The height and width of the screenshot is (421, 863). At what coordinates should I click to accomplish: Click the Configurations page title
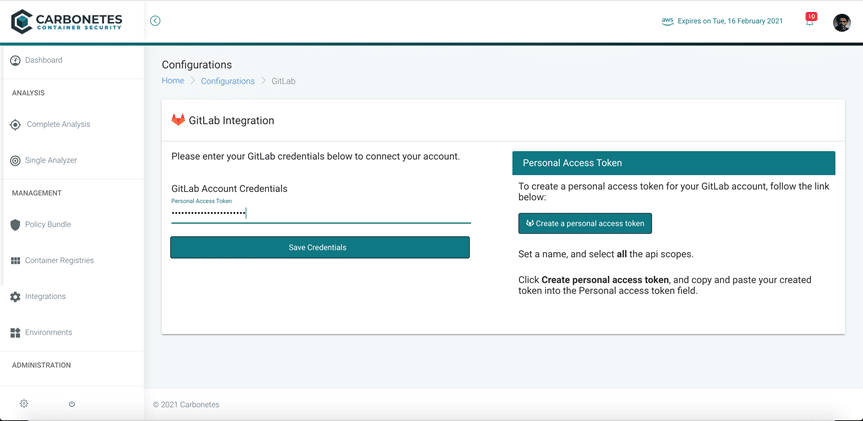click(x=197, y=65)
